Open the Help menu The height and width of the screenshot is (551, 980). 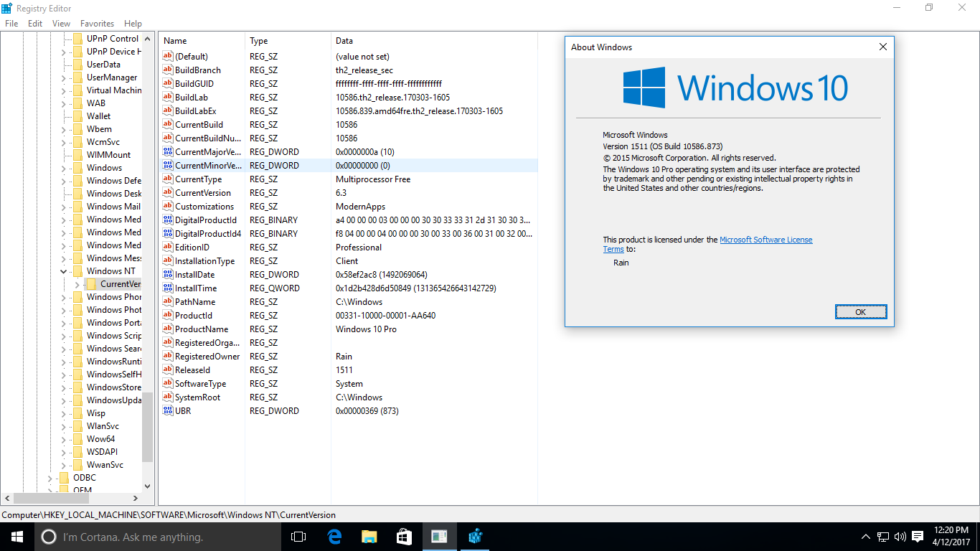click(133, 24)
